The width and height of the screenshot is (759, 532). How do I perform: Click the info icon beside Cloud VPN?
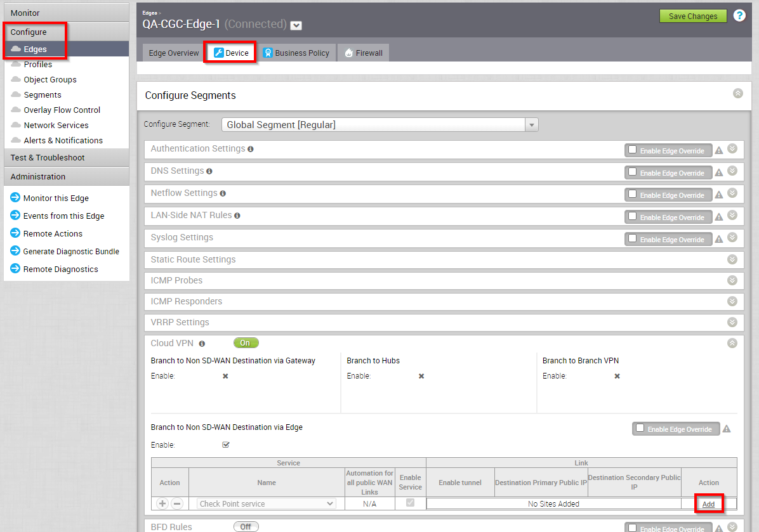202,344
